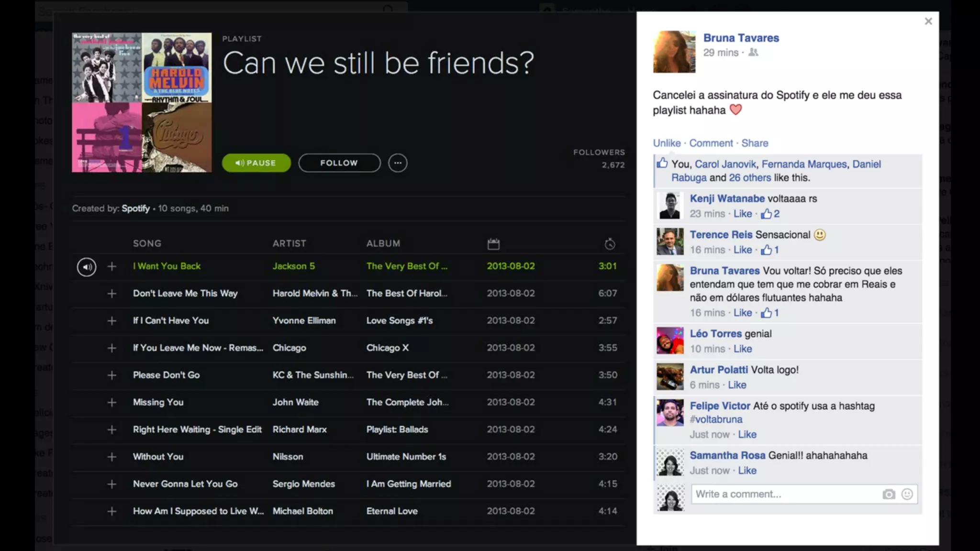The image size is (980, 551).
Task: Add 'Never Gonna Let You Go' with plus
Action: tap(112, 485)
